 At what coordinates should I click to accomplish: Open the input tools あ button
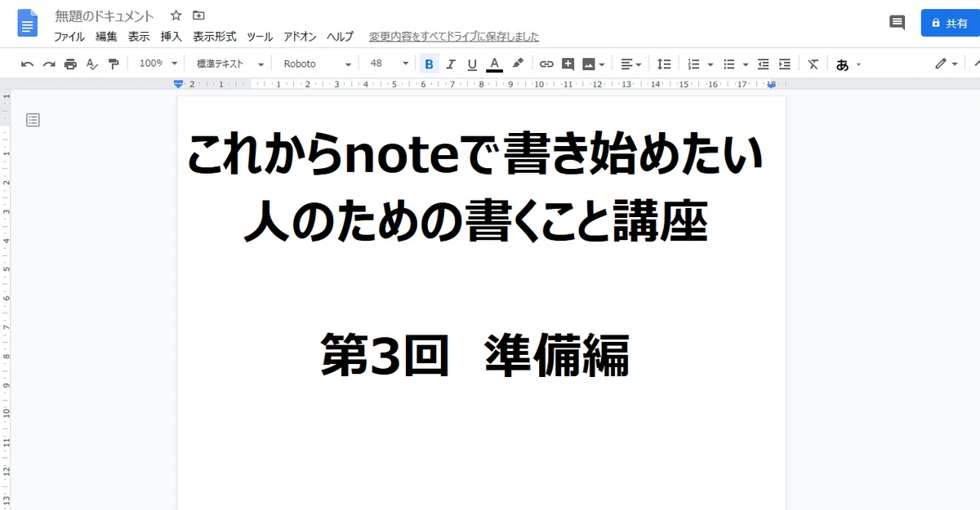[x=842, y=64]
